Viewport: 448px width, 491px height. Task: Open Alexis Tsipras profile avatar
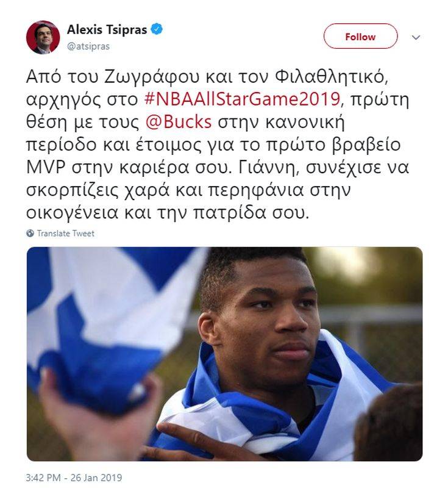(43, 37)
